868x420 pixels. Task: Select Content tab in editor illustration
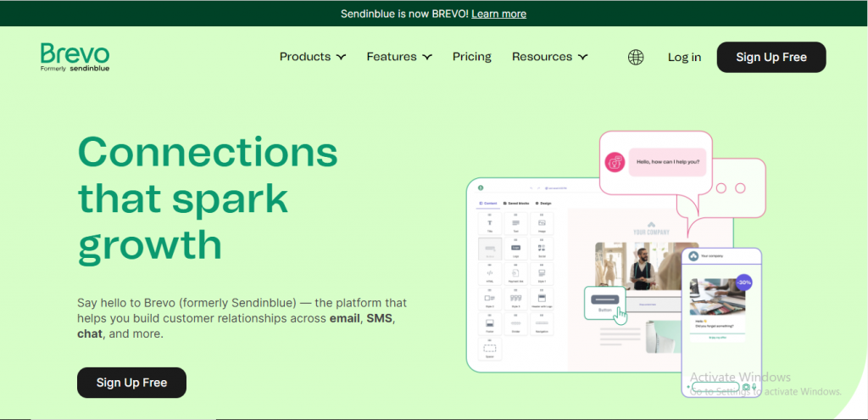pos(488,204)
